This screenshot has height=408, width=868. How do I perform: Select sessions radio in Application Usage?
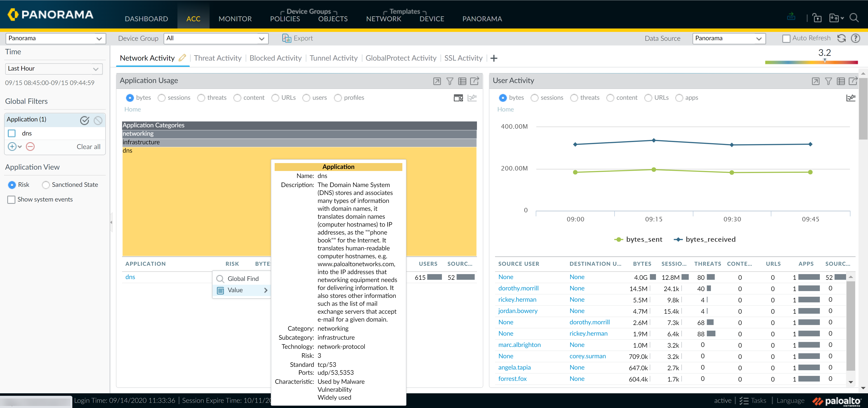pyautogui.click(x=162, y=98)
